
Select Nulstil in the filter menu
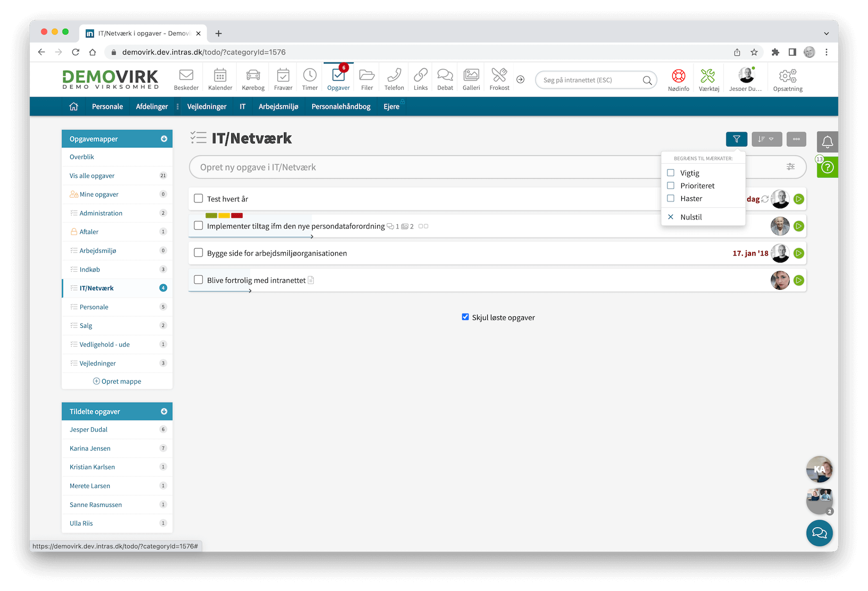point(690,217)
